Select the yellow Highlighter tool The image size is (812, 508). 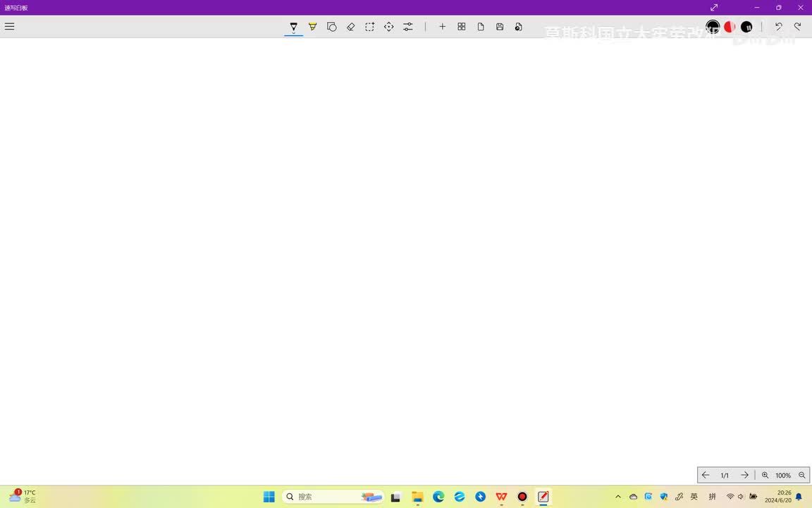point(313,26)
